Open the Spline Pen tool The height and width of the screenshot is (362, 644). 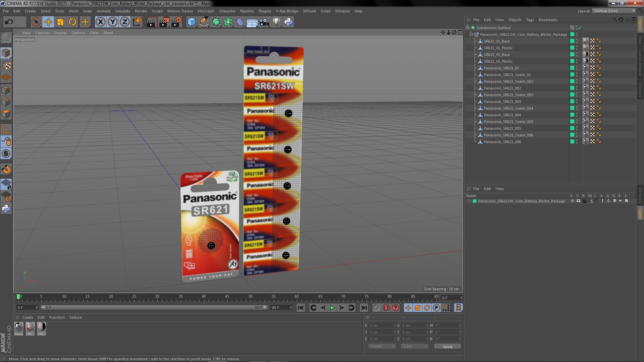[204, 22]
